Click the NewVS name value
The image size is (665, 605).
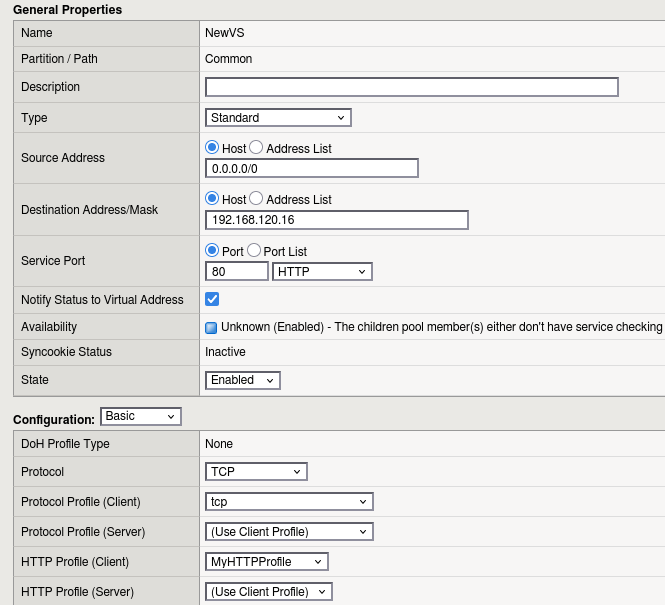[x=225, y=33]
